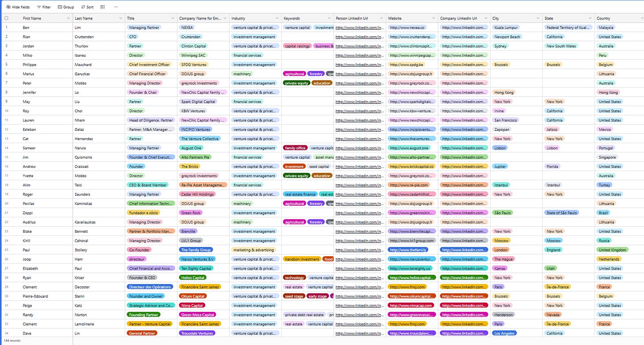Open Paul Stollery's person LinkedIn link
Image resolution: width=644 pixels, height=345 pixels.
(360, 250)
